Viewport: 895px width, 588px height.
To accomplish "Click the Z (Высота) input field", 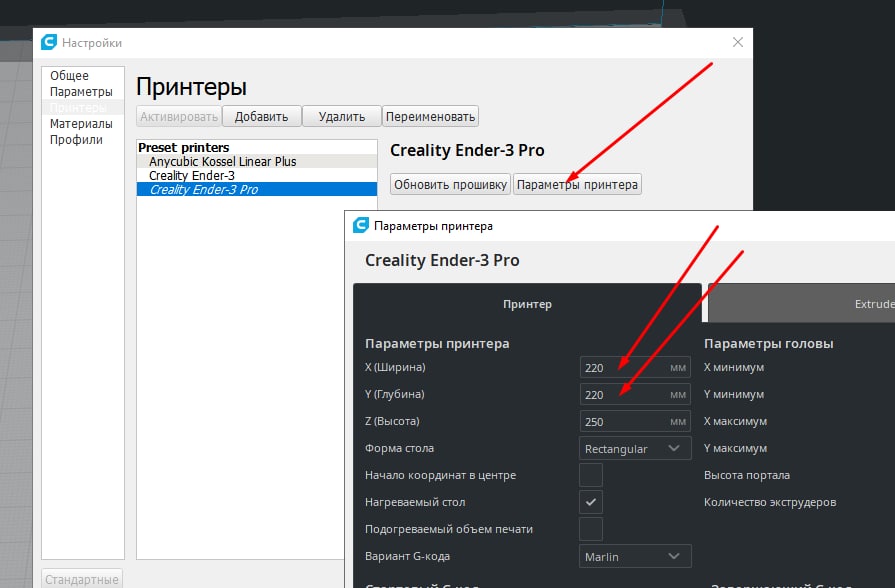I will 635,421.
